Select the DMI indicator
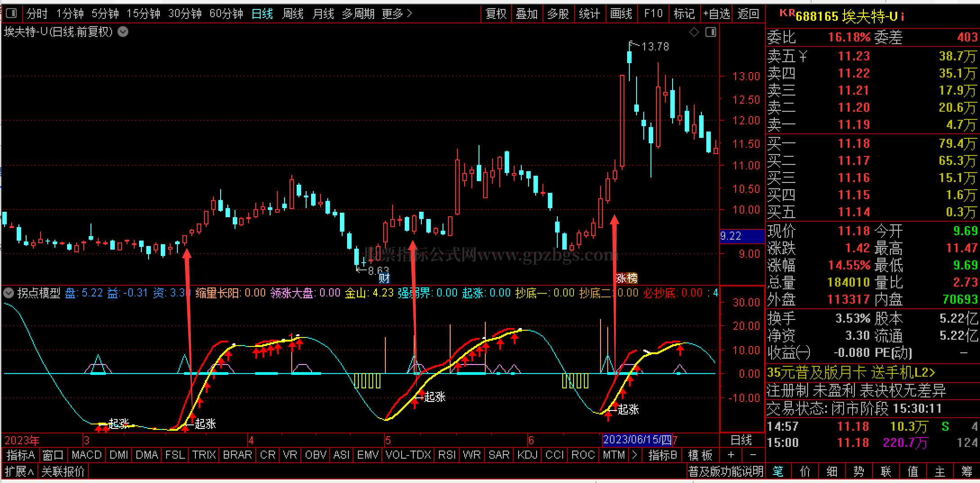This screenshot has width=980, height=483. (119, 455)
